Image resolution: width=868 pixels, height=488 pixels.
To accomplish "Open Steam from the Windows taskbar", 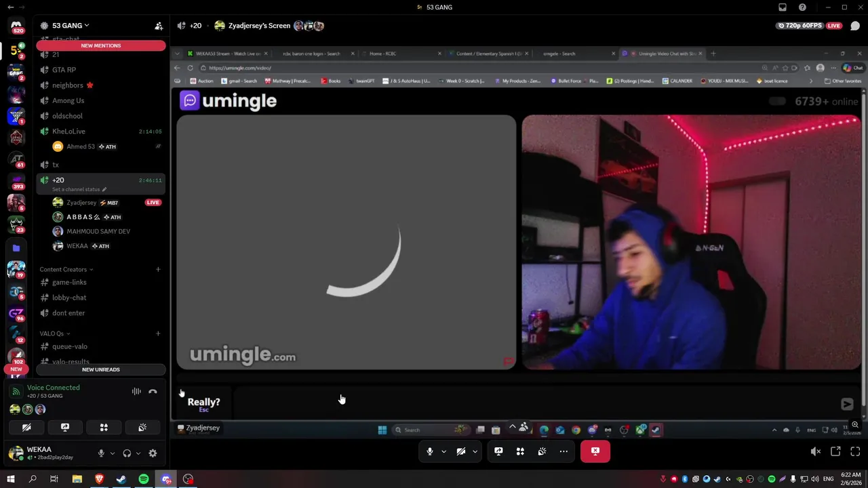I will pos(121,479).
